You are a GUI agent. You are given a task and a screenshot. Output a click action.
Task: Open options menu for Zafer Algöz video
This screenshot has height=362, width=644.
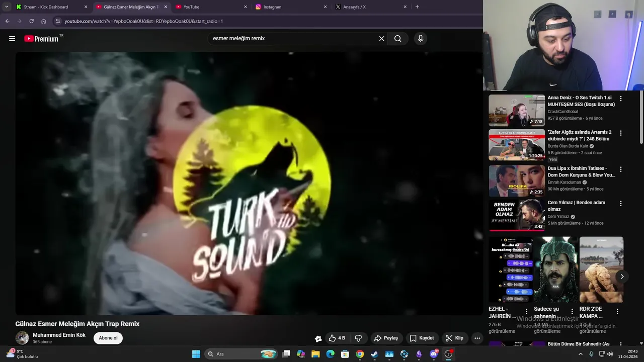[x=620, y=133]
